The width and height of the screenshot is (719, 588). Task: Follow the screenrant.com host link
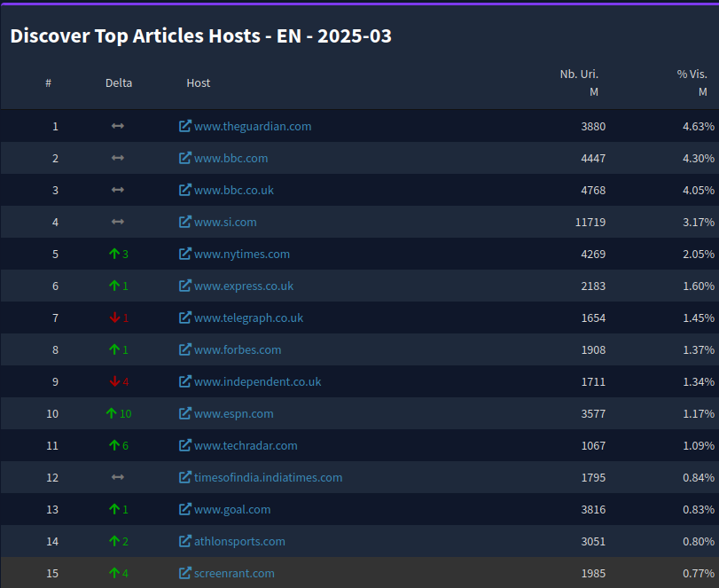click(x=234, y=573)
